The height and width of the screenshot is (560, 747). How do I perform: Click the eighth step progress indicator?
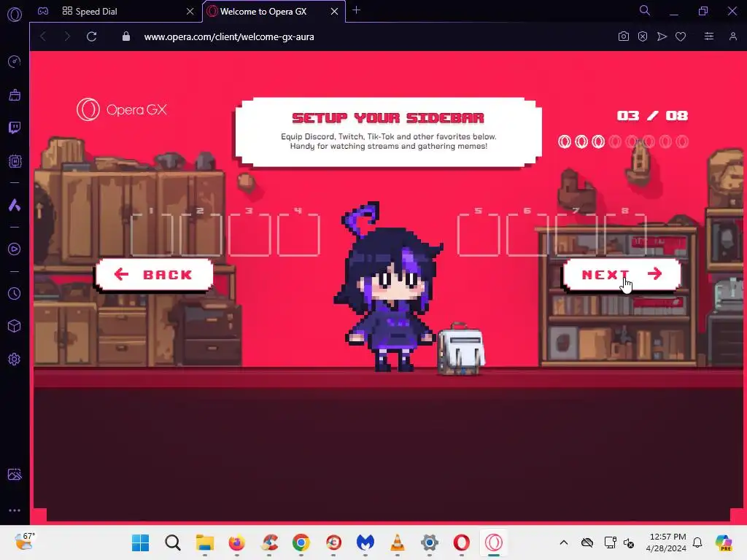[682, 142]
